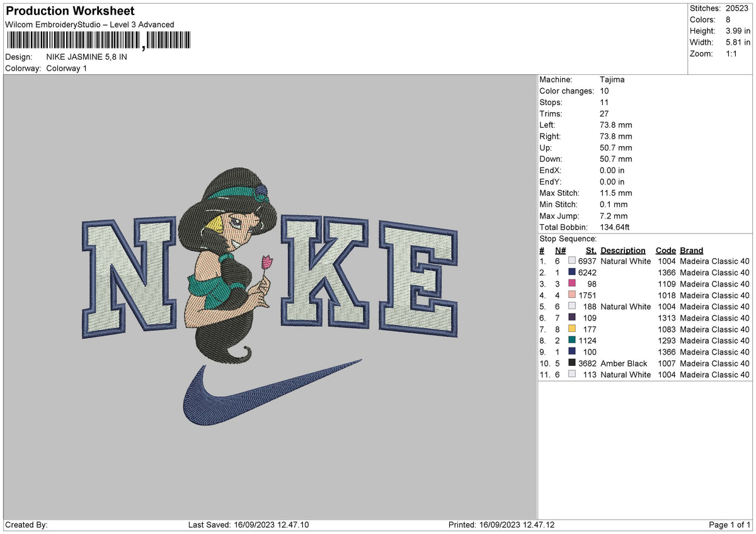Select thread code "1293"
The image size is (756, 534).
point(667,341)
